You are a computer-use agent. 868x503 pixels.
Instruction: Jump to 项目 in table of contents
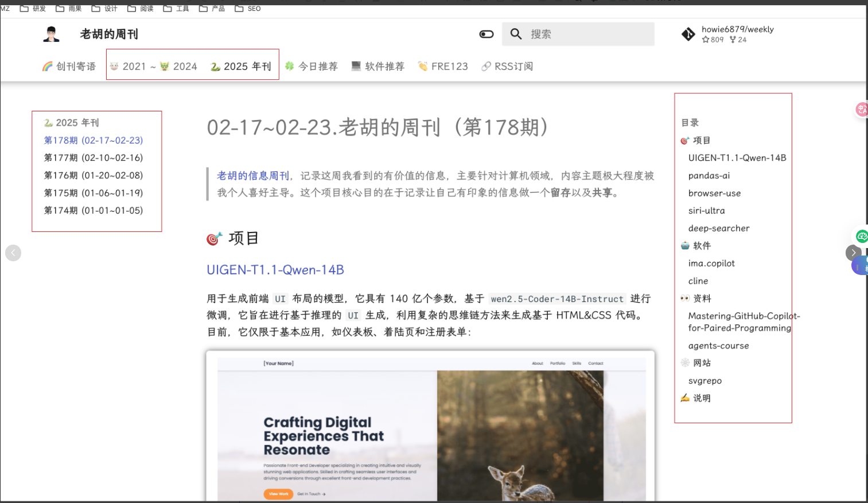pyautogui.click(x=695, y=140)
